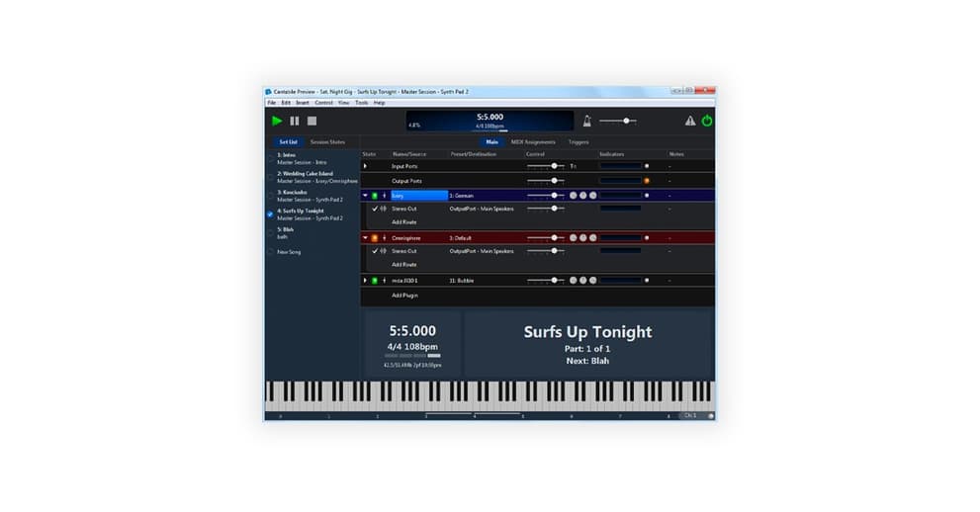Adjust the Input Ports gain slider
The height and width of the screenshot is (512, 980).
(546, 166)
